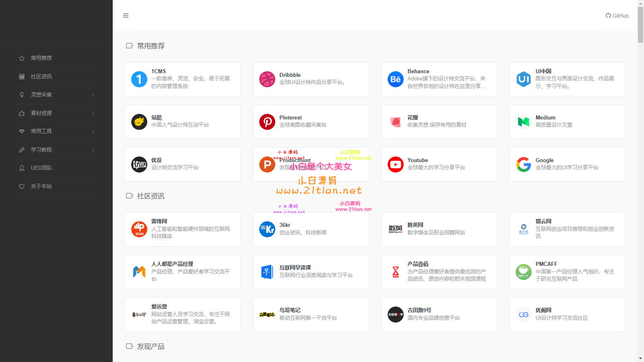This screenshot has width=644, height=362.
Task: Select UED团队 in the sidebar menu
Action: (41, 168)
